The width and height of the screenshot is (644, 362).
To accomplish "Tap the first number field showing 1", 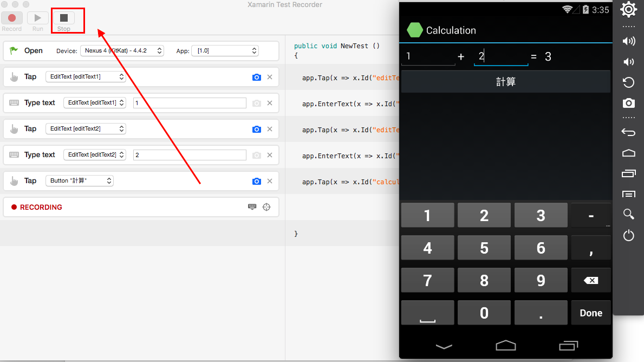I will [428, 56].
